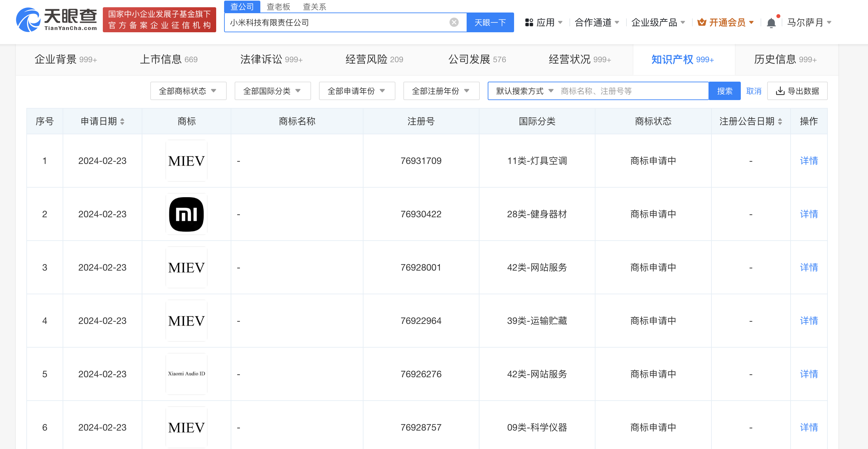The width and height of the screenshot is (868, 449).
Task: Open 经营风险 section tab
Action: (x=374, y=60)
